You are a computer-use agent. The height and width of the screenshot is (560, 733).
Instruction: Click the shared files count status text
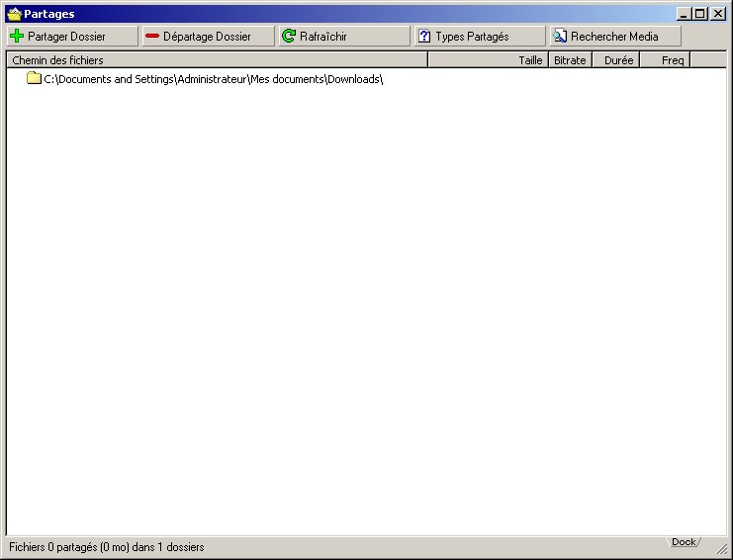point(107,547)
